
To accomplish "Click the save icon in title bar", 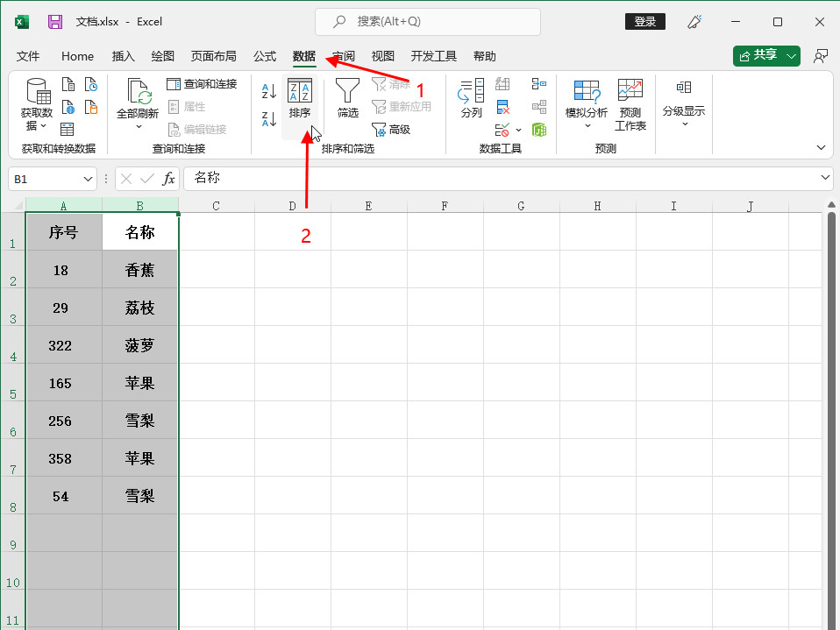I will point(55,22).
